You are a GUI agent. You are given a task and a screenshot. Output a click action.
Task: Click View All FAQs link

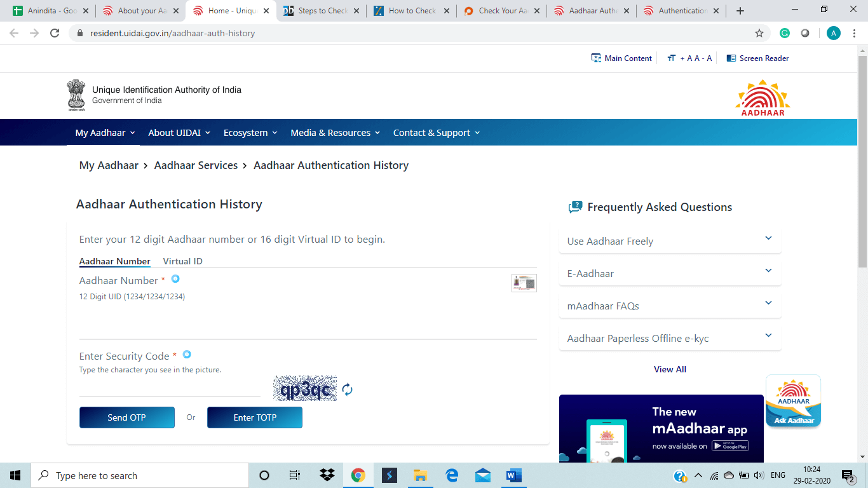(670, 369)
